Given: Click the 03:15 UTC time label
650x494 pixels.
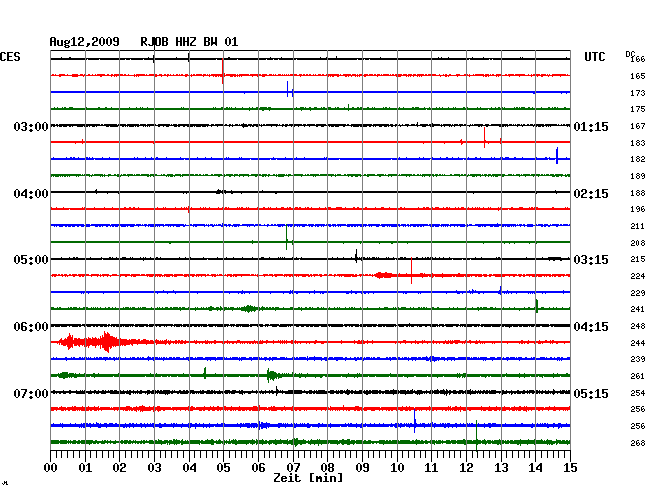Looking at the screenshot, I should (591, 260).
